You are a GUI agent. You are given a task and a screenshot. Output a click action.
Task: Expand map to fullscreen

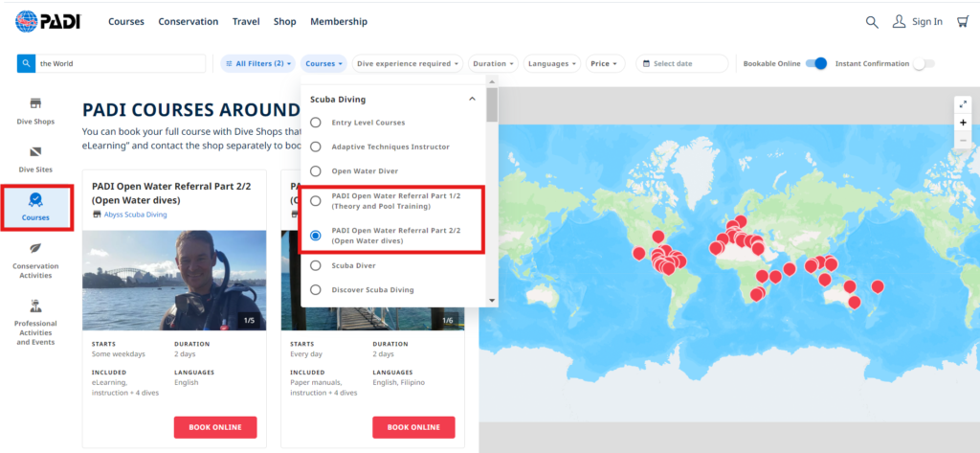coord(963,104)
